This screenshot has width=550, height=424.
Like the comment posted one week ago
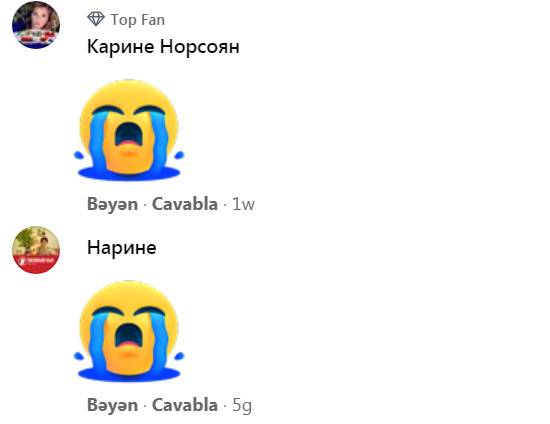[x=112, y=204]
